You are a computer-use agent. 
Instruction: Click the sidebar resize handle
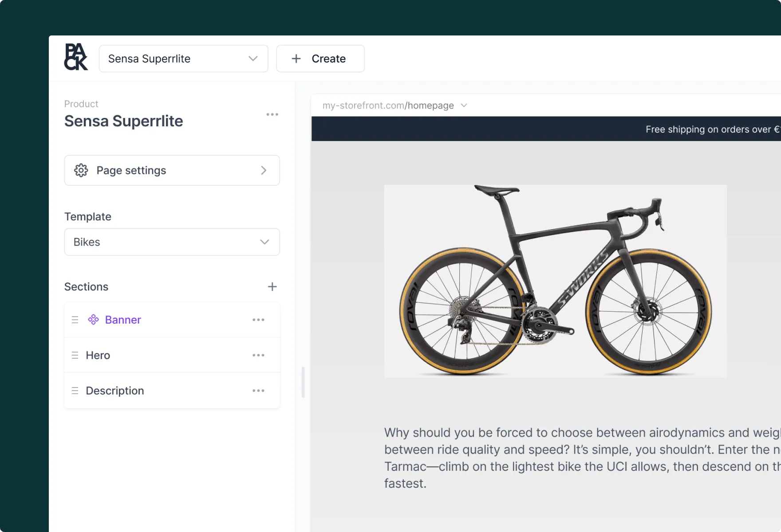[303, 382]
